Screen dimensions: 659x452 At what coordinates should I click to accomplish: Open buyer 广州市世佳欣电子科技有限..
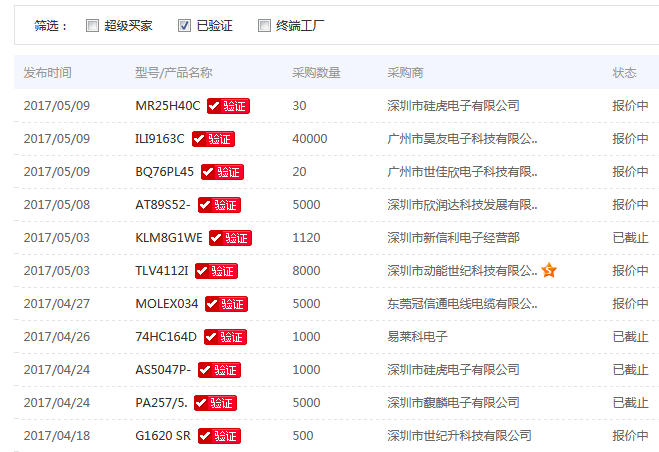pos(462,172)
